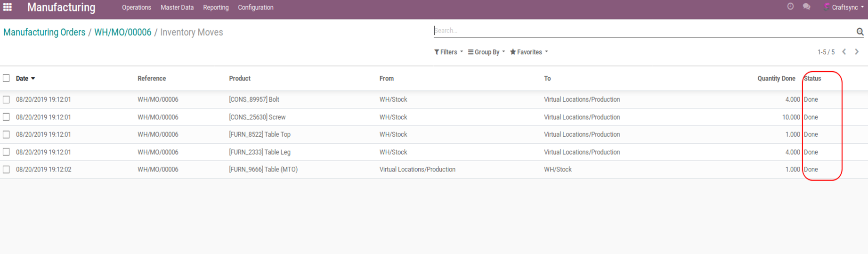Open the Configuration menu
Image resolution: width=868 pixels, height=254 pixels.
(255, 8)
